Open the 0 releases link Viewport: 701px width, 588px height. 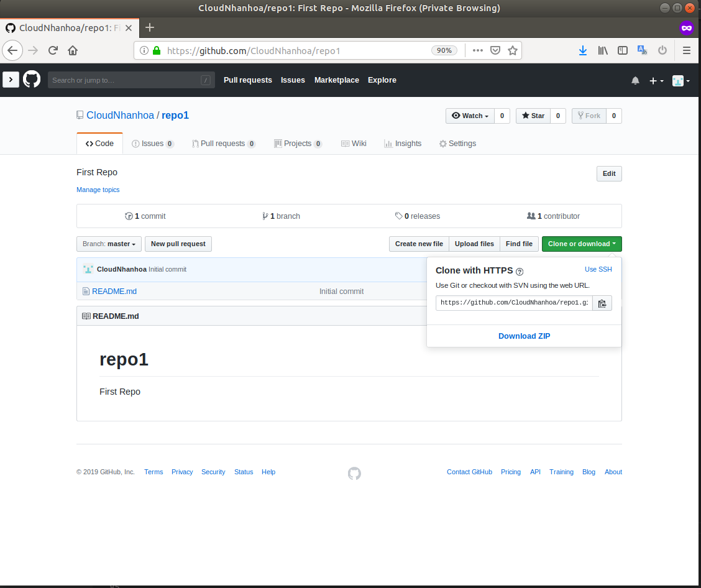pyautogui.click(x=418, y=216)
